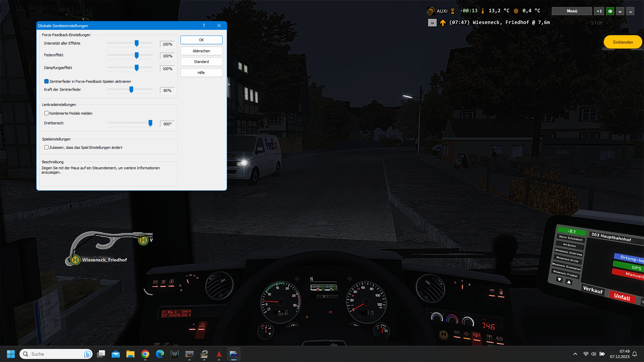Expand the overlay dropdown arrow button
Viewport: 644px width, 362px height.
620,11
